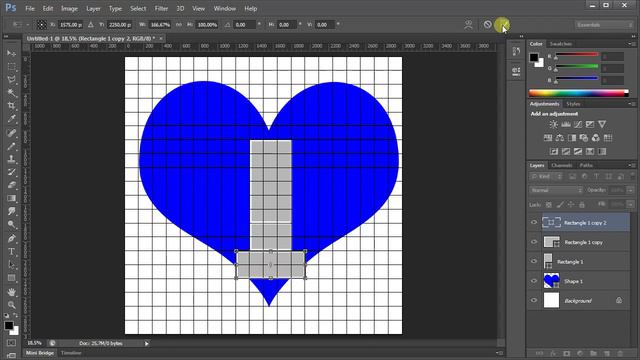
Task: Click the rotation angle input field
Action: [244, 24]
